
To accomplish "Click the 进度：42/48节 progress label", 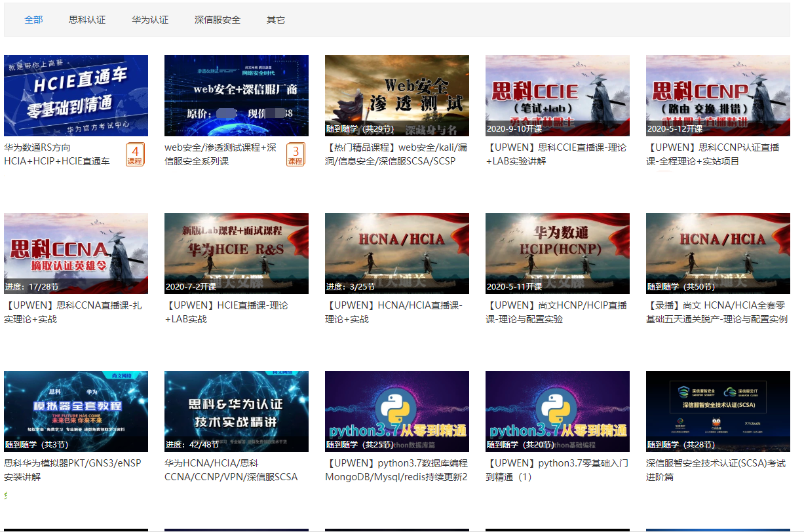I will (193, 445).
